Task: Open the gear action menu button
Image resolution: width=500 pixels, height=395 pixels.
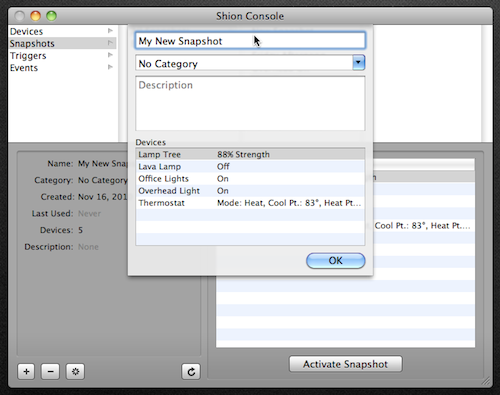Action: [x=75, y=371]
